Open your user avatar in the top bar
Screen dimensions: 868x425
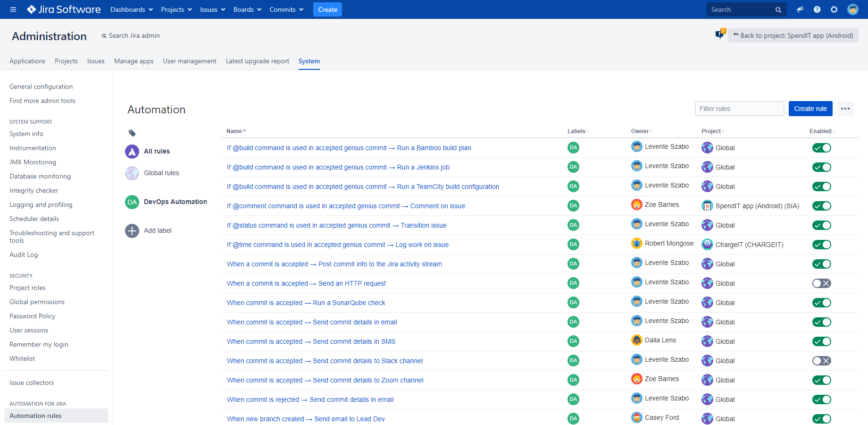[x=853, y=9]
